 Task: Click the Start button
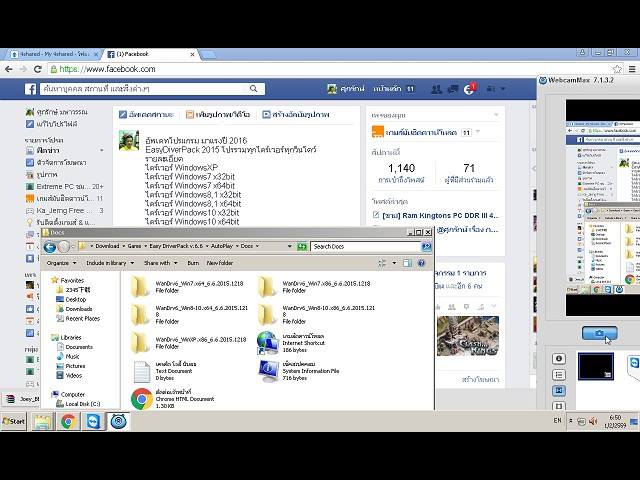point(14,421)
